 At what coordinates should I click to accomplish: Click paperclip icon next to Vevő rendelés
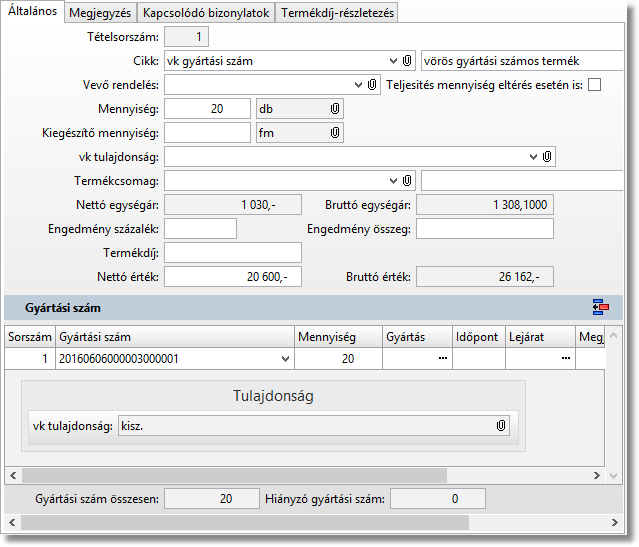click(372, 85)
